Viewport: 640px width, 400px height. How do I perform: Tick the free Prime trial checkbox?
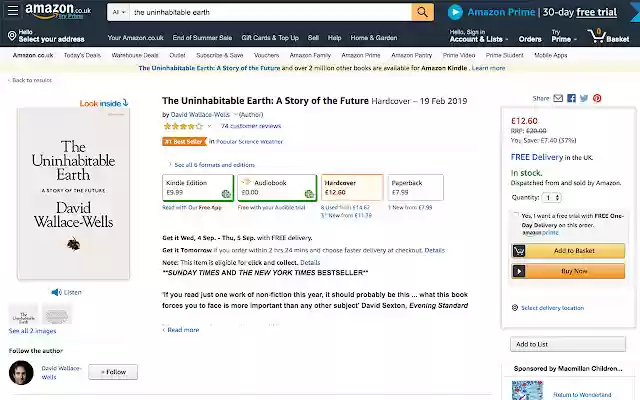(516, 216)
